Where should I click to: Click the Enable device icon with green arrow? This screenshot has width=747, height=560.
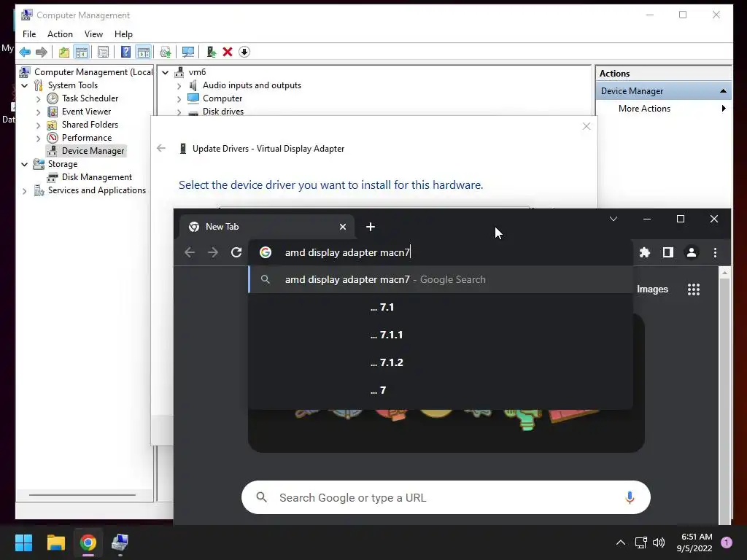click(211, 52)
